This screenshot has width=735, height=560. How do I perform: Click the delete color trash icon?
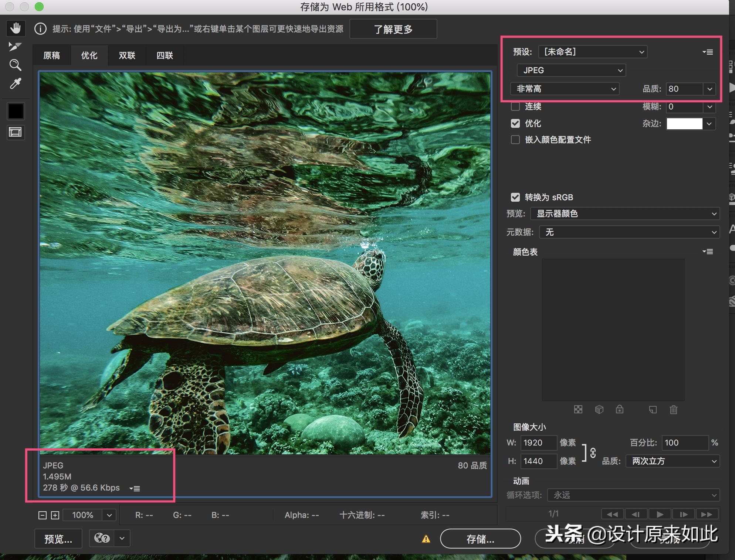(673, 410)
